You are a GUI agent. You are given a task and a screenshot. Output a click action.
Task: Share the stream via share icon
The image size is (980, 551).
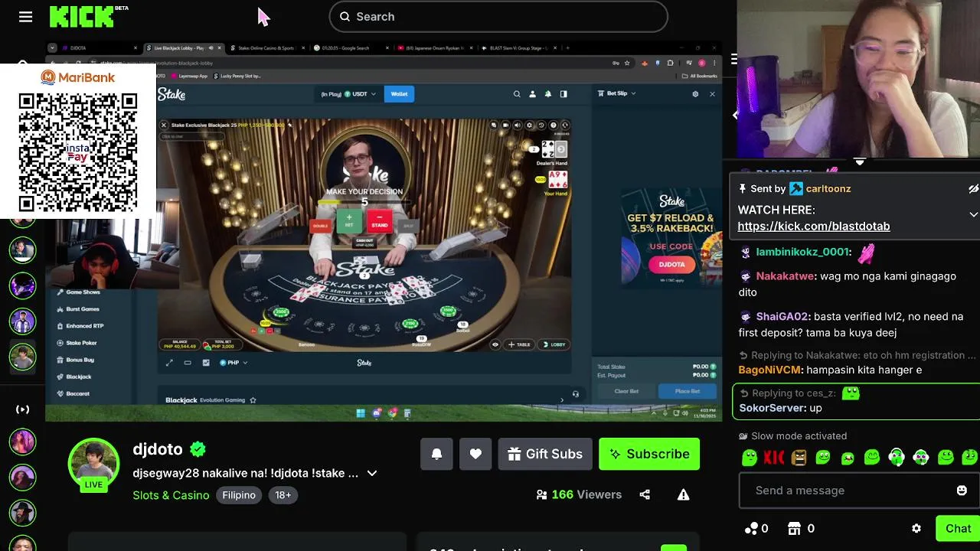(x=645, y=494)
